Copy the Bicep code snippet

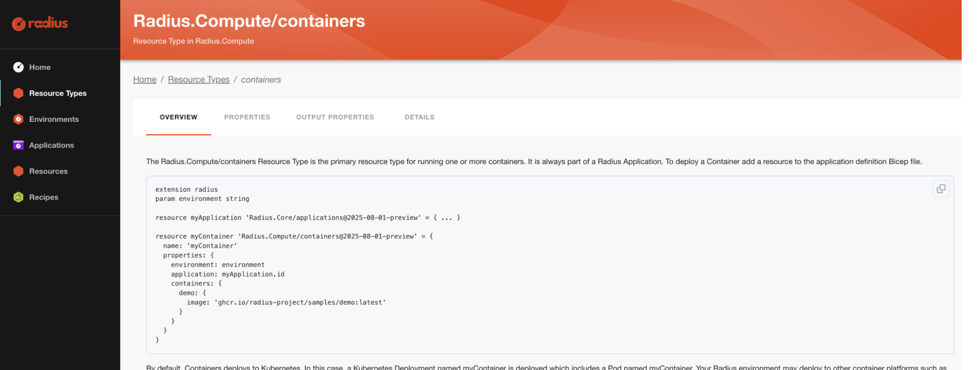[941, 189]
